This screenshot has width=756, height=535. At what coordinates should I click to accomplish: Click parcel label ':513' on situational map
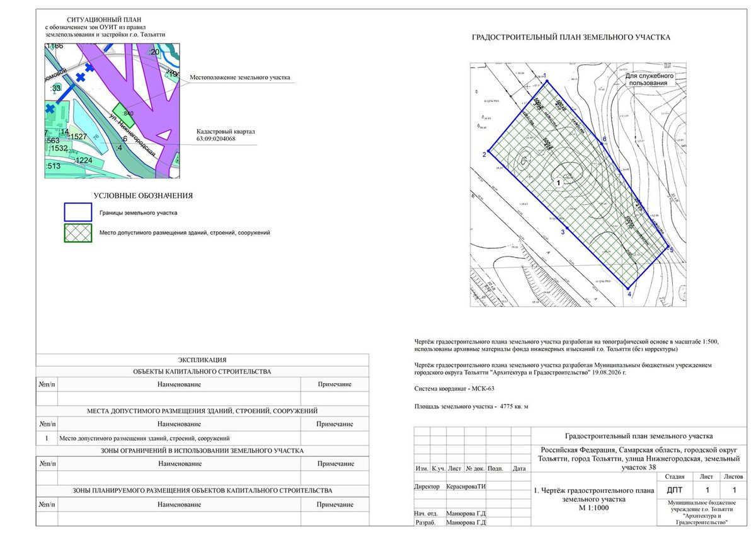(53, 166)
